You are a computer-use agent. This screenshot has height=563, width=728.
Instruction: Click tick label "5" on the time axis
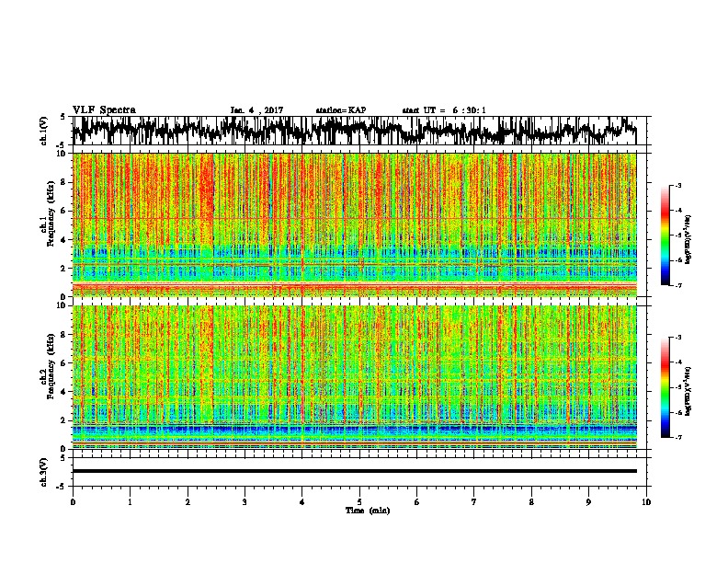(359, 502)
